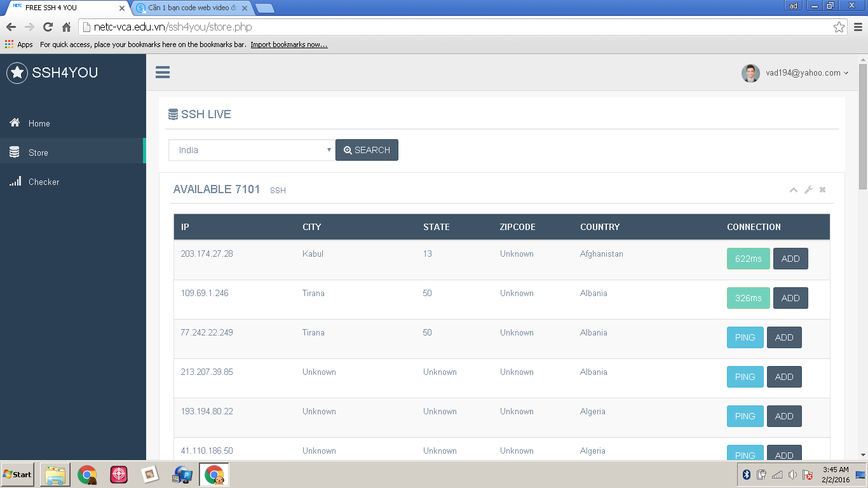The image size is (868, 488).
Task: Click the IP column header
Action: pos(185,227)
